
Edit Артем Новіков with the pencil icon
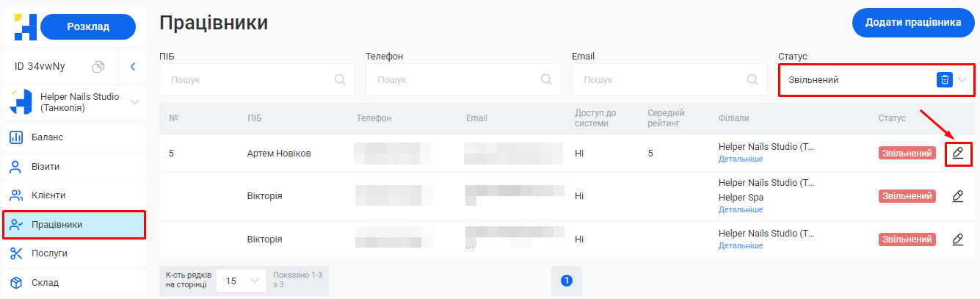(x=957, y=153)
